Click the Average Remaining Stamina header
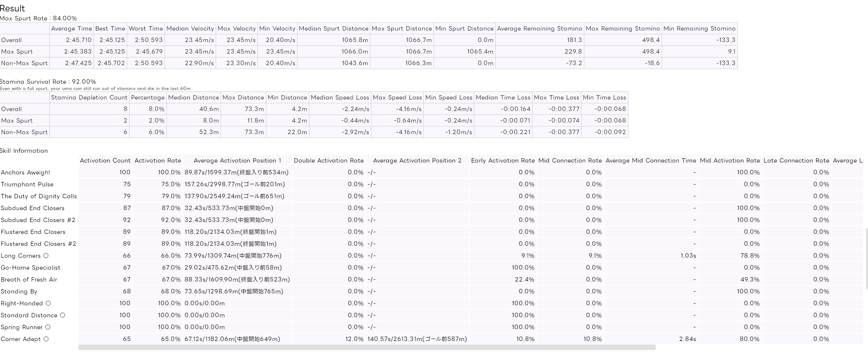868x355 pixels. (539, 29)
